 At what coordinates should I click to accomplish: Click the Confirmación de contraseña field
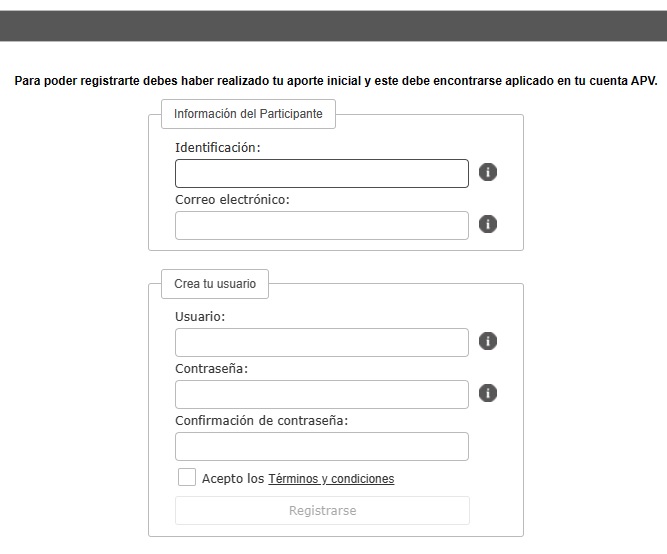point(322,447)
